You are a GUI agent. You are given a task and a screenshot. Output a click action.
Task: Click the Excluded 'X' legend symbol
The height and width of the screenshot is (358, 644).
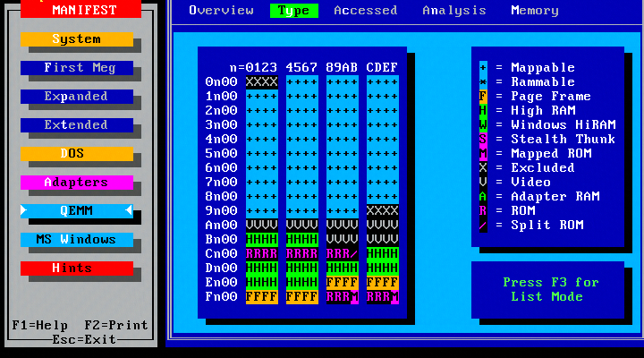pyautogui.click(x=483, y=167)
